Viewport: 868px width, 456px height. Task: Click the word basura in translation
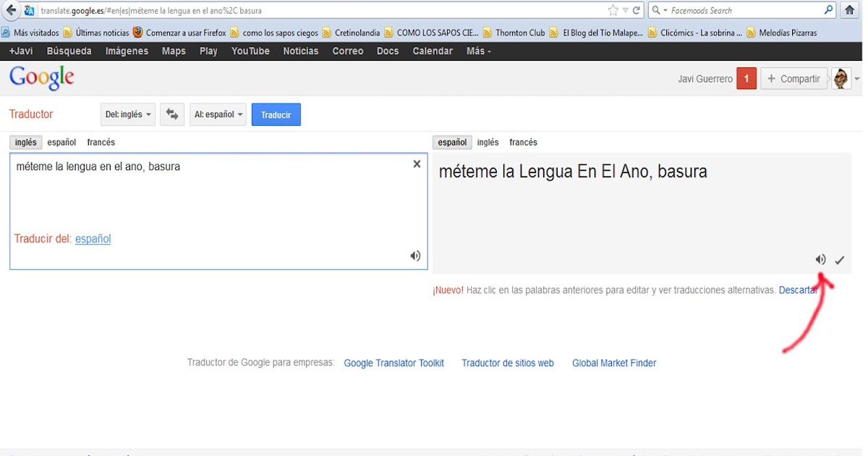click(x=682, y=172)
